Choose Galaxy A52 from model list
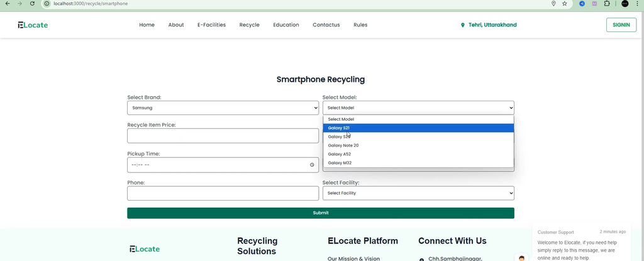The image size is (644, 261). point(418,154)
